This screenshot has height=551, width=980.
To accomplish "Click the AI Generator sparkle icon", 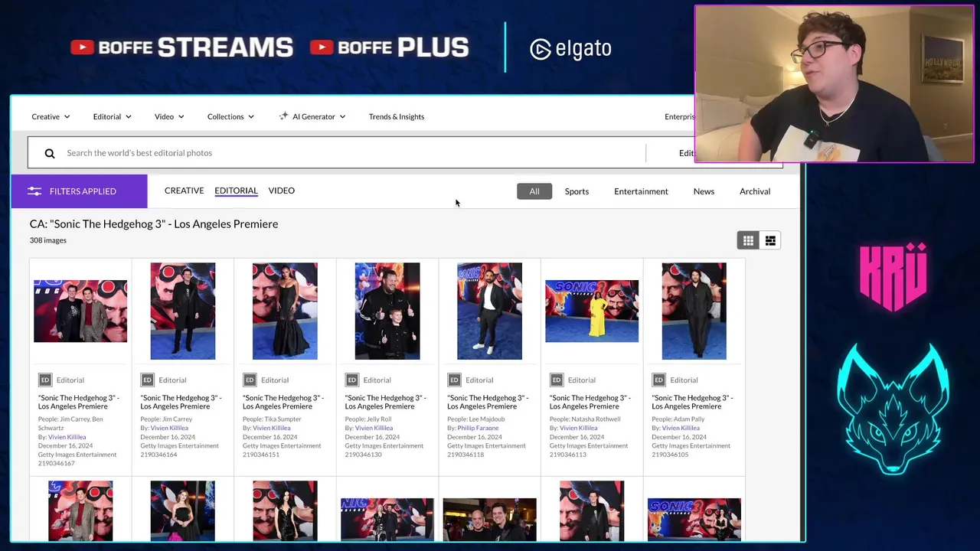I will point(283,116).
